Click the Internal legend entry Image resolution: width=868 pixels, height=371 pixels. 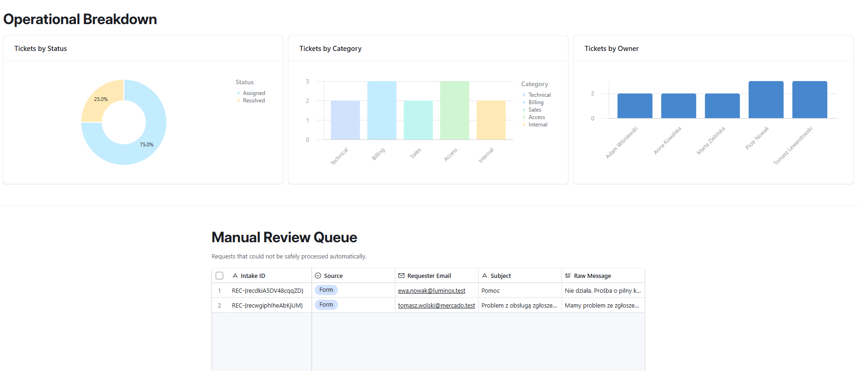pos(535,125)
